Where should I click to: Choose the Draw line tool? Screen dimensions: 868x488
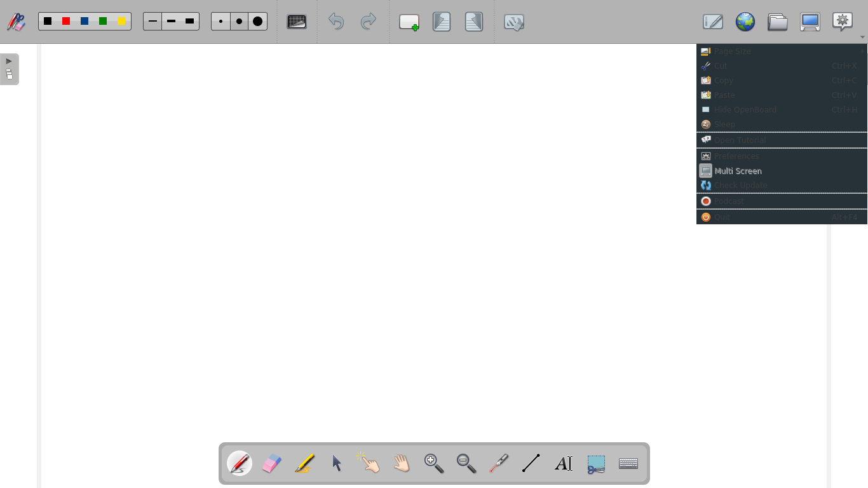[531, 463]
